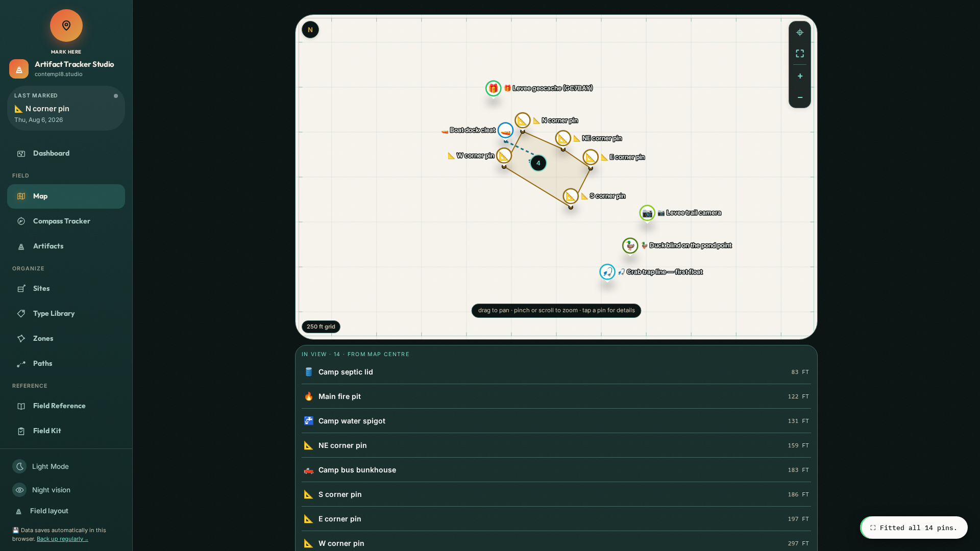Open Compass Tracker

point(66,221)
